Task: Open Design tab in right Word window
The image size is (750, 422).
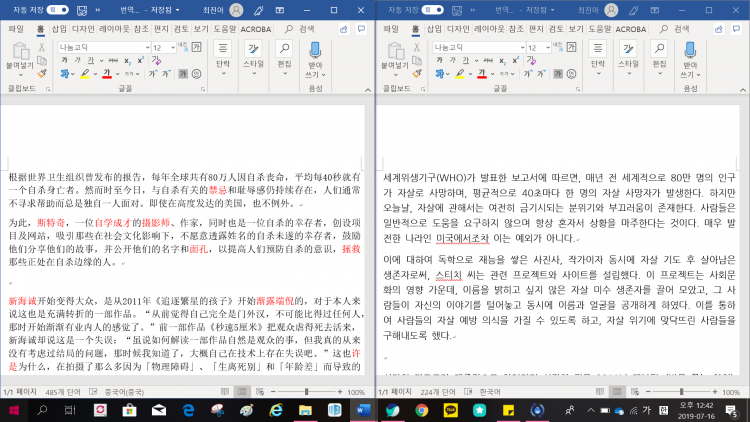Action: click(x=458, y=29)
